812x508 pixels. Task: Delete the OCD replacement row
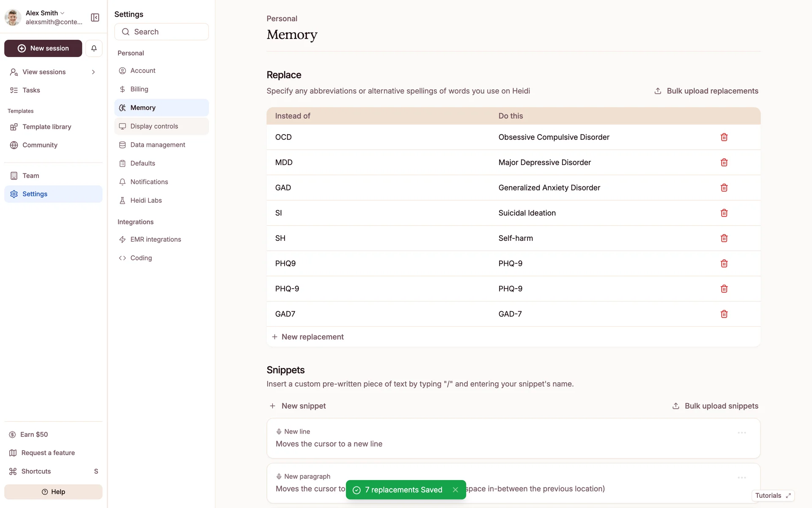click(724, 137)
